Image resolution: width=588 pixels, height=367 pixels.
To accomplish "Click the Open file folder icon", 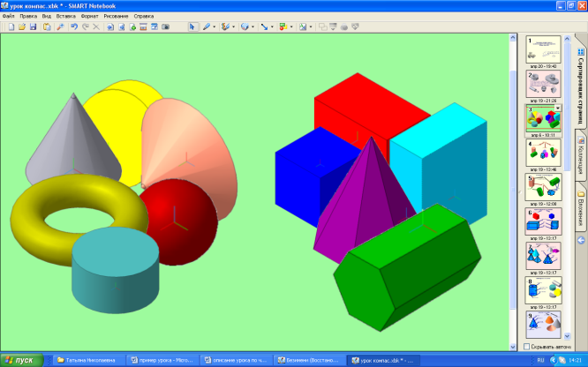I will point(22,26).
